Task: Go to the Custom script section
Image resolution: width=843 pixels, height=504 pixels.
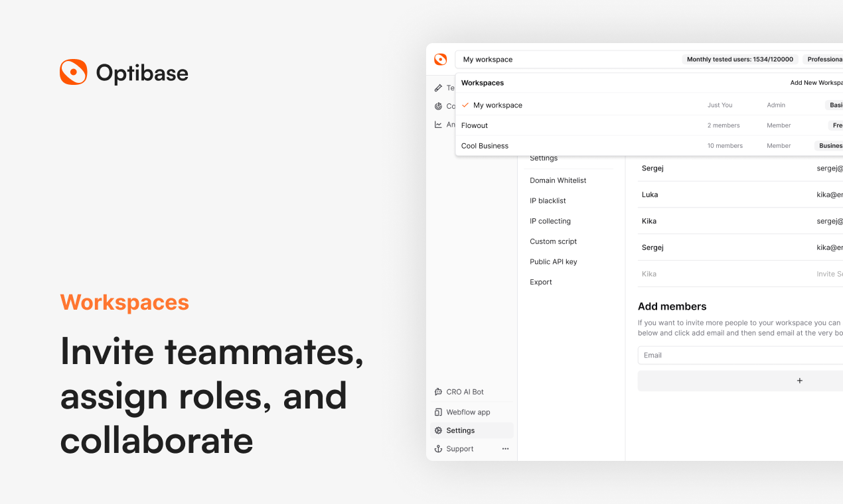Action: tap(553, 241)
